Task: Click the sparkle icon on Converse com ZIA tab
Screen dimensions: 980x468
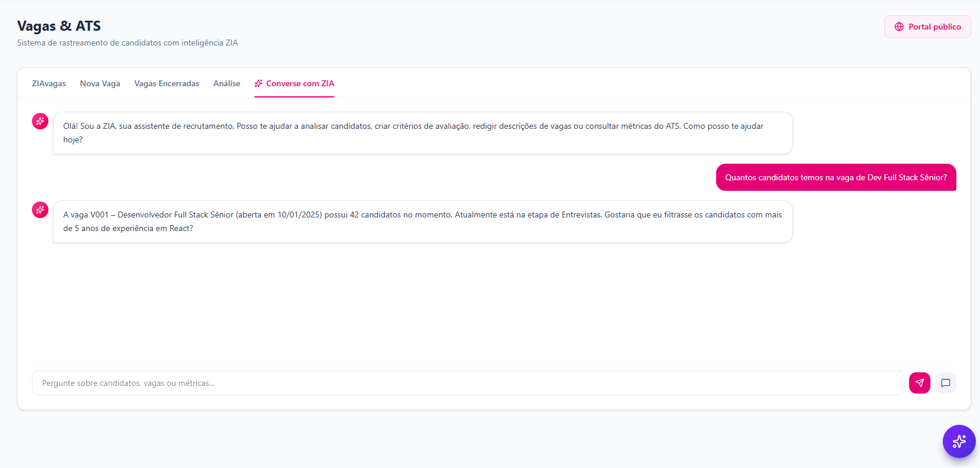Action: tap(259, 83)
